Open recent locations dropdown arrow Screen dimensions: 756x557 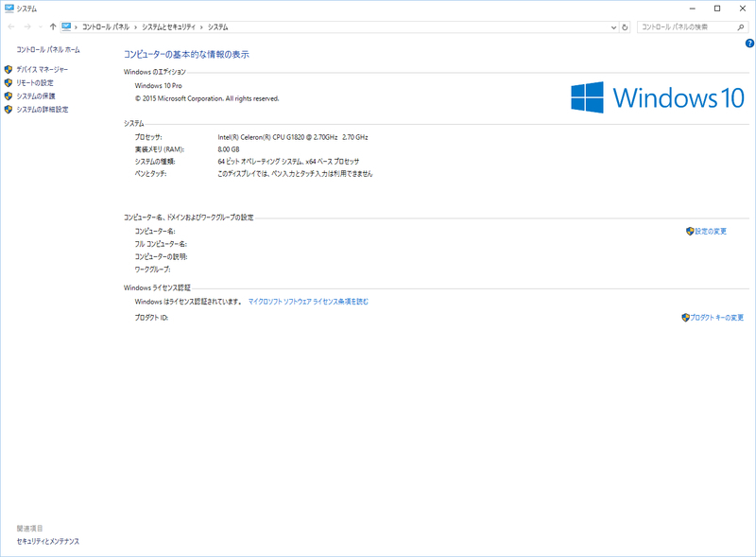[41, 27]
